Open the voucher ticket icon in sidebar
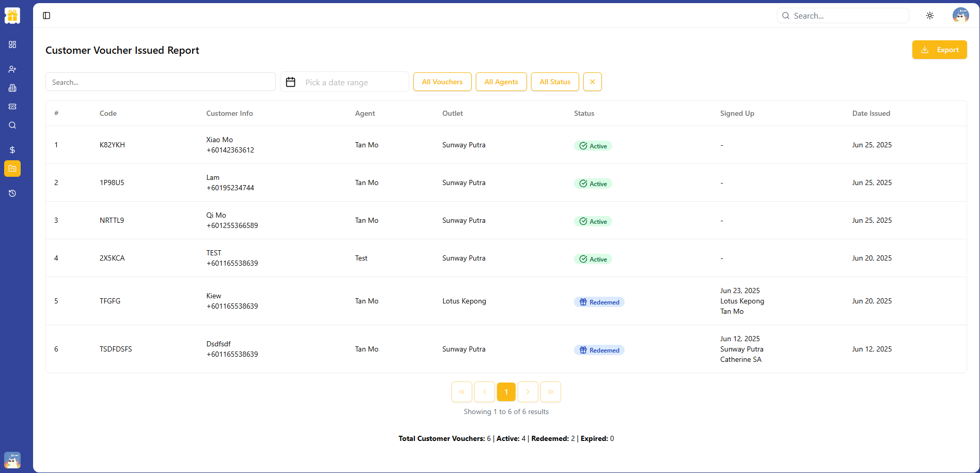Viewport: 980px width, 473px height. (12, 106)
